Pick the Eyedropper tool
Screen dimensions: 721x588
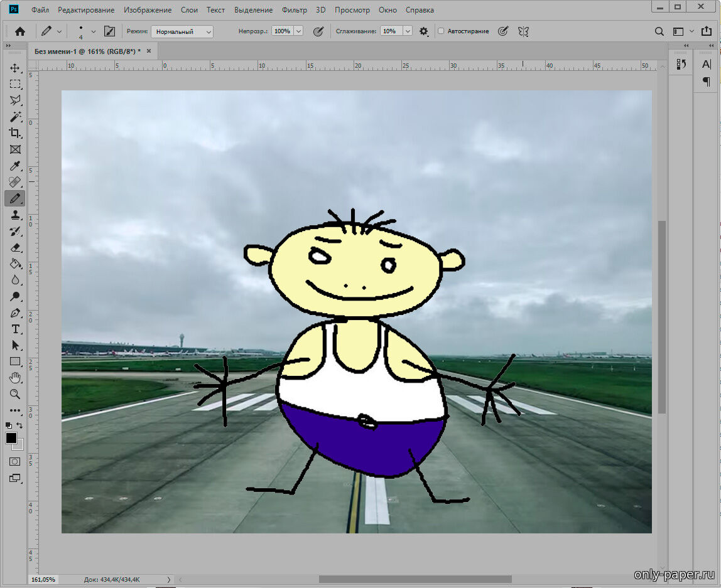coord(15,166)
